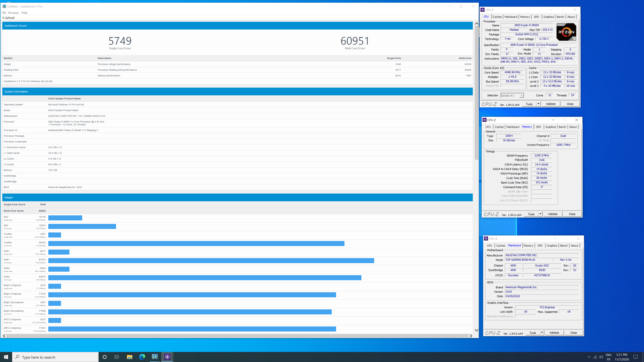Click the Core Speed value 4448.96 MHz
This screenshot has height=362, width=644.
pyautogui.click(x=512, y=72)
